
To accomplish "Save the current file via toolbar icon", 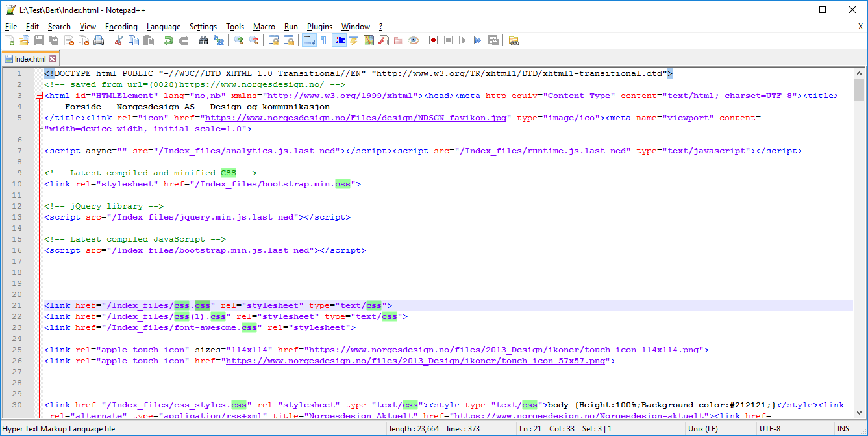I will click(39, 40).
